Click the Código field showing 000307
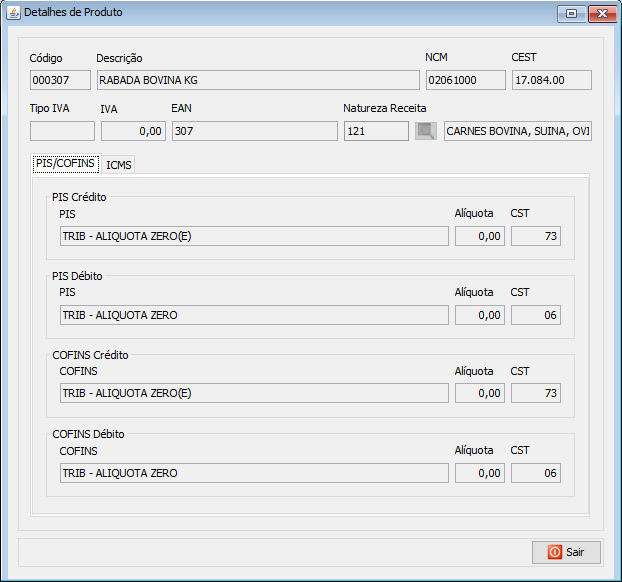The height and width of the screenshot is (582, 622). [x=59, y=81]
